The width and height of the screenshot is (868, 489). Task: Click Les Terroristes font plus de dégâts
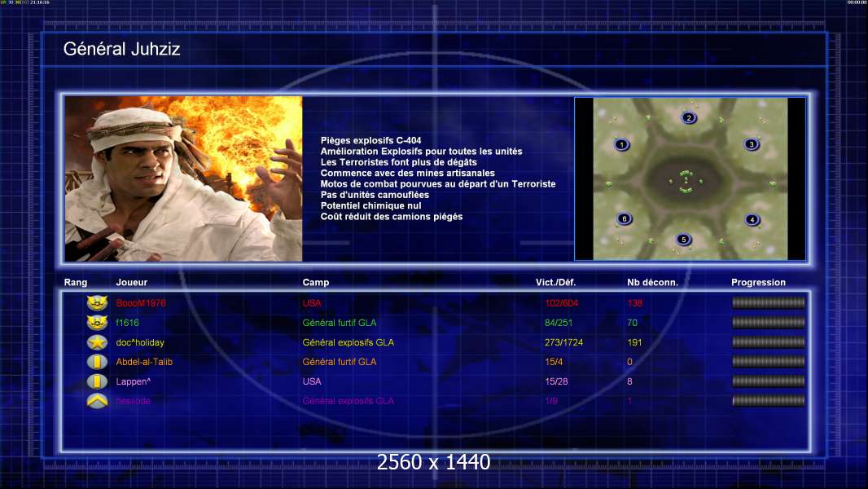click(398, 162)
